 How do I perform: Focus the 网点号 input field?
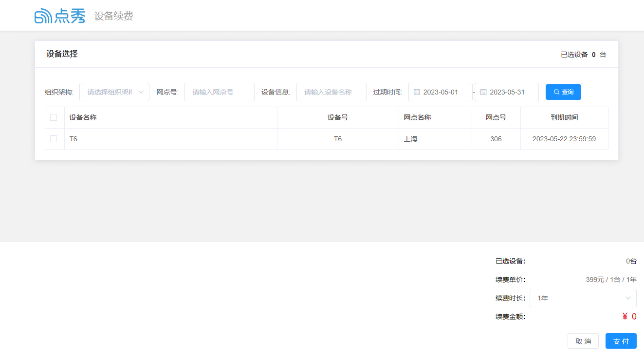click(x=220, y=92)
